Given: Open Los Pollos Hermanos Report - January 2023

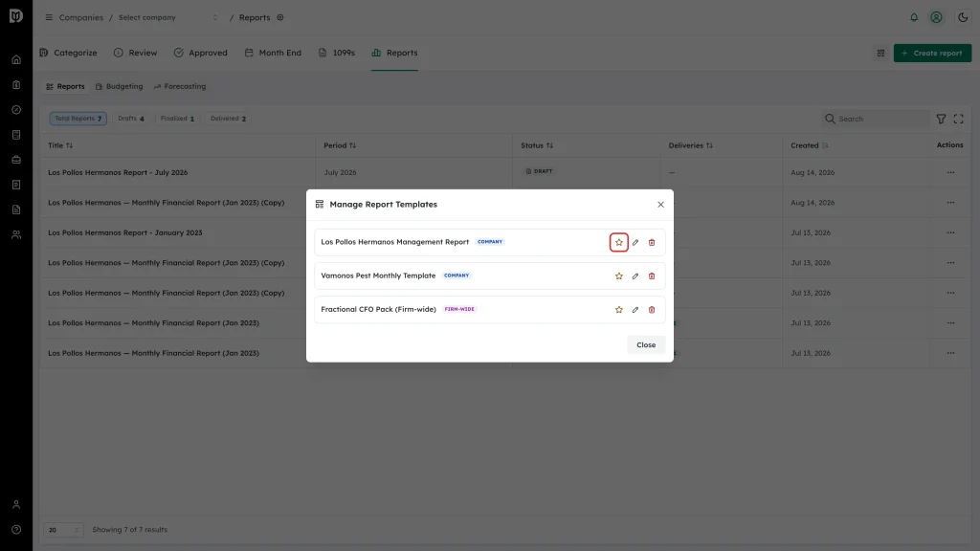Looking at the screenshot, I should click(x=125, y=232).
